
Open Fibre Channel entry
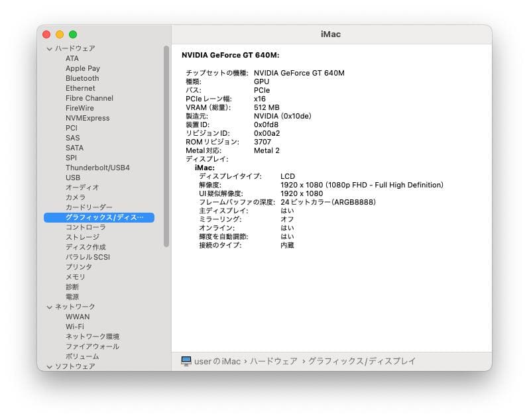pos(89,98)
